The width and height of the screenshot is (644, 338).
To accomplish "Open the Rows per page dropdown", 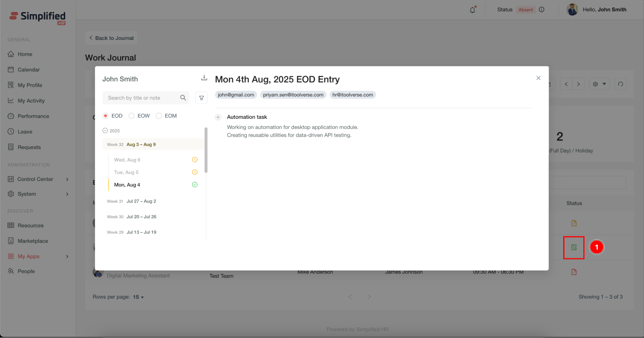I will pos(139,297).
